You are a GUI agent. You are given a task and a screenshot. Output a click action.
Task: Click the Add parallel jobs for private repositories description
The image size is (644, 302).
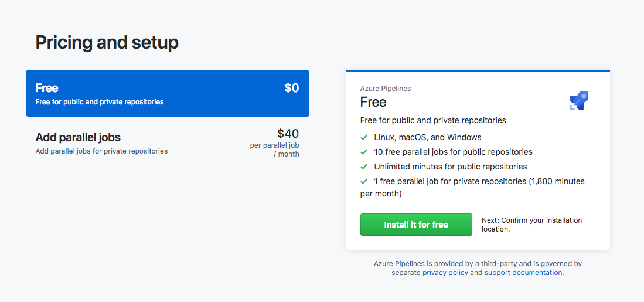point(101,151)
